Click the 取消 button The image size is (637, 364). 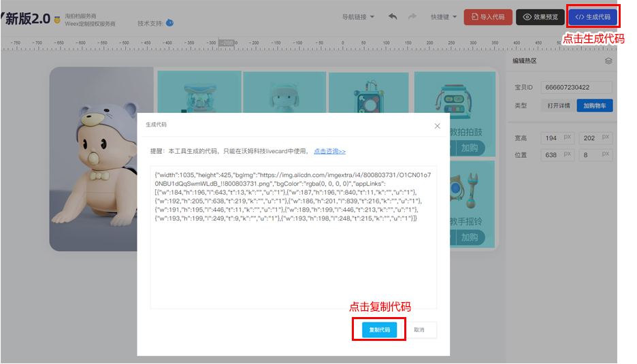[x=419, y=330]
